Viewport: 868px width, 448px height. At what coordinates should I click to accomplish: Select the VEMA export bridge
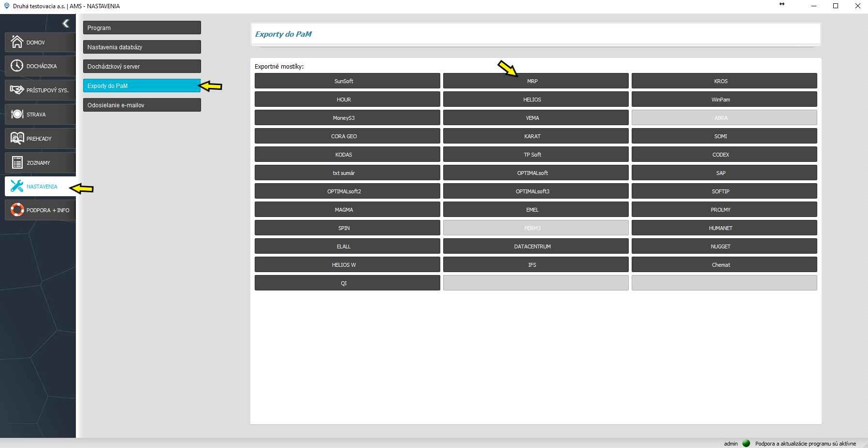click(x=535, y=117)
